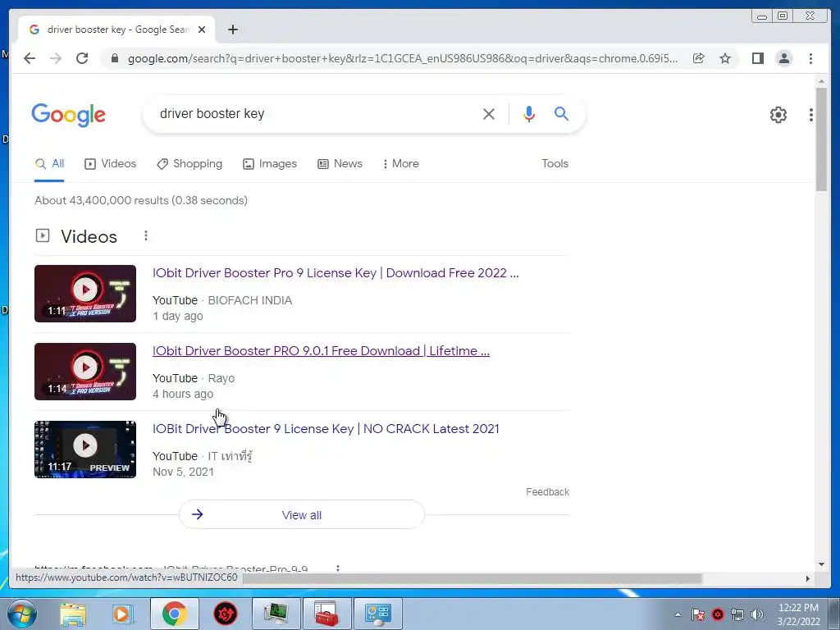The height and width of the screenshot is (630, 840).
Task: Open options menu beside Videos heading
Action: point(146,235)
